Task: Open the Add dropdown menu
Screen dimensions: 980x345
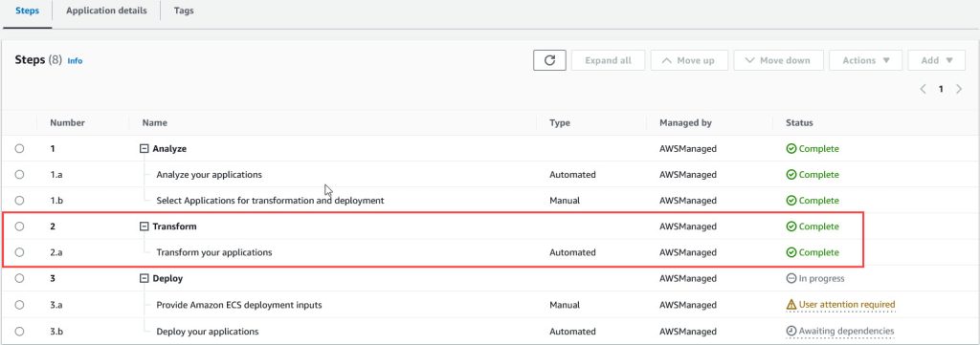Action: 937,60
